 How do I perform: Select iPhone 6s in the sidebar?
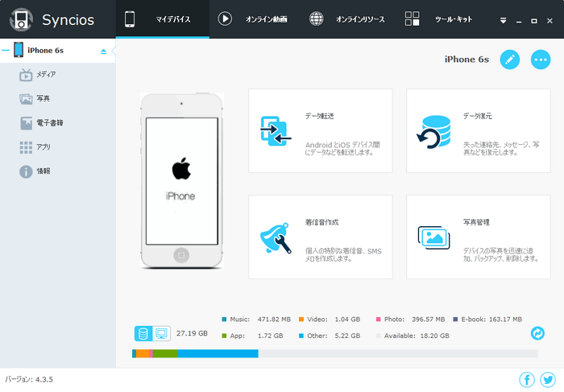click(57, 51)
